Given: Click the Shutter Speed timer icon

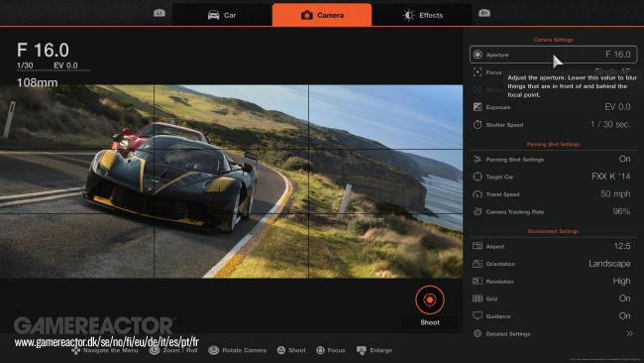Looking at the screenshot, I should point(478,125).
